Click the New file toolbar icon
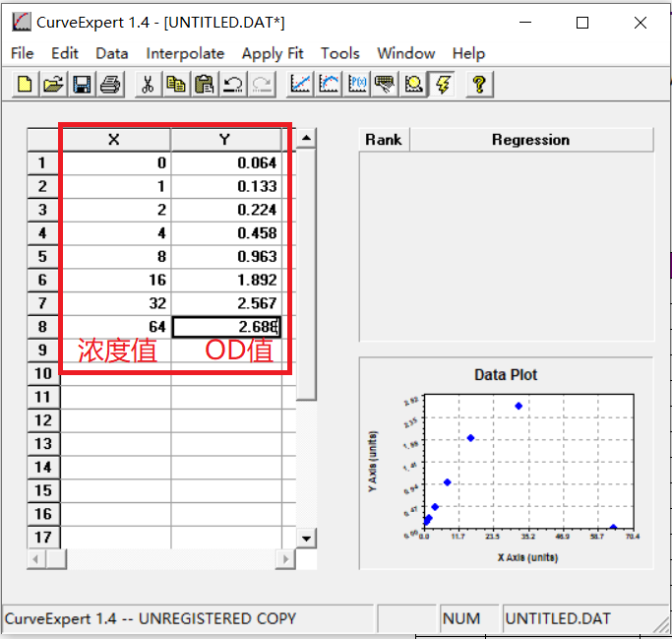Screen dimensions: 672x639 coord(25,85)
